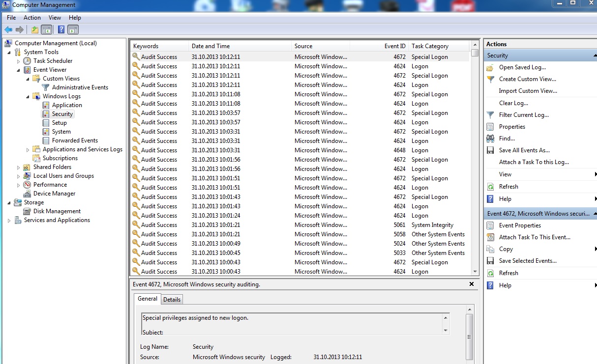Screen dimensions: 597x364
Task: Expand the Local Users and Groups node
Action: (x=19, y=176)
